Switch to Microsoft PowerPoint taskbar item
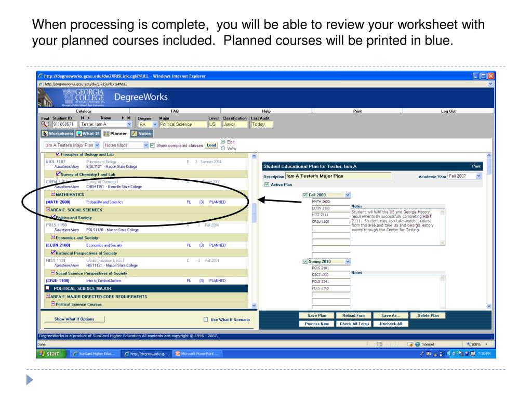Image resolution: width=532 pixels, height=399 pixels. [x=197, y=353]
